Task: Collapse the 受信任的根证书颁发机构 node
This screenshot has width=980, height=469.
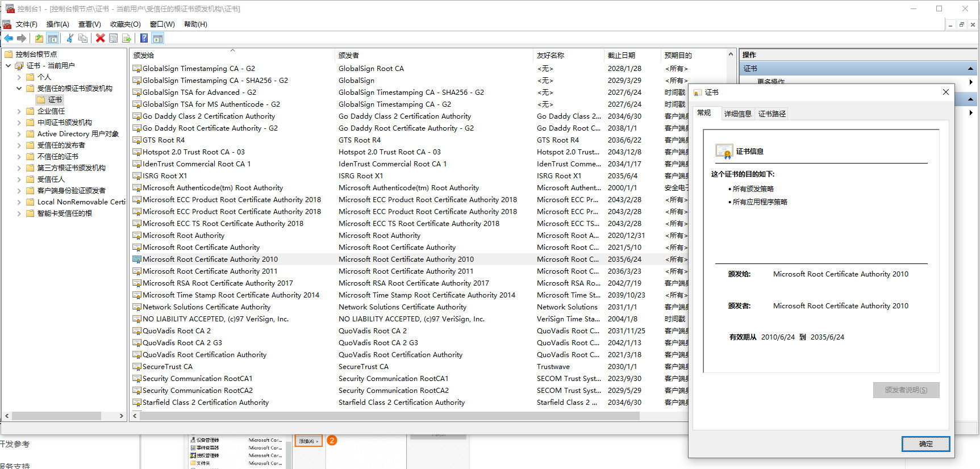Action: pos(19,88)
